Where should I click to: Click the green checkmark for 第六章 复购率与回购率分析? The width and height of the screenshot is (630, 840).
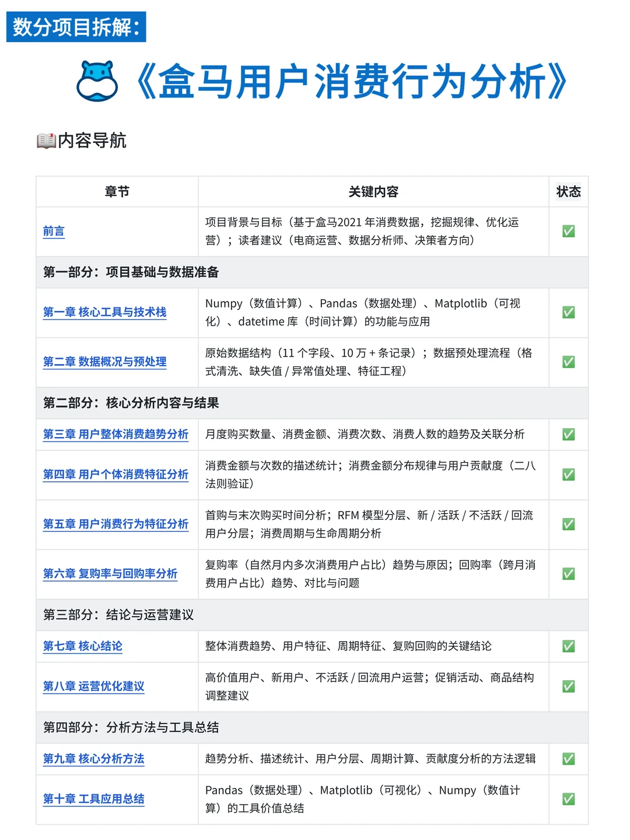tap(568, 574)
